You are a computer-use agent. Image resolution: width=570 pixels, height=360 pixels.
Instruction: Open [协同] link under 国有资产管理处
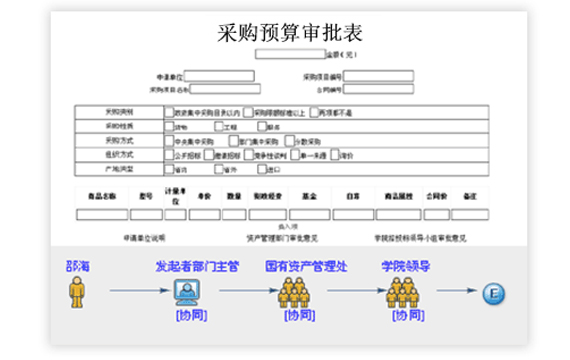pos(300,315)
